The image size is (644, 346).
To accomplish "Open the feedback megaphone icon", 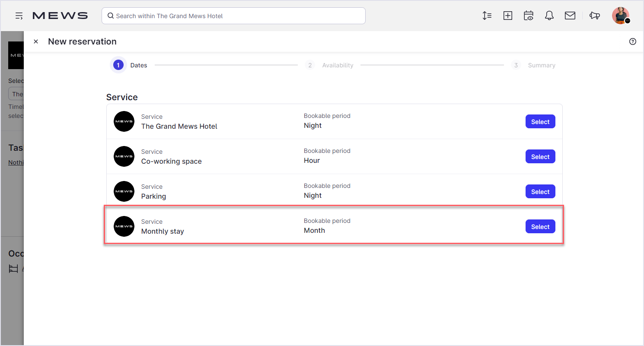I will (x=594, y=16).
